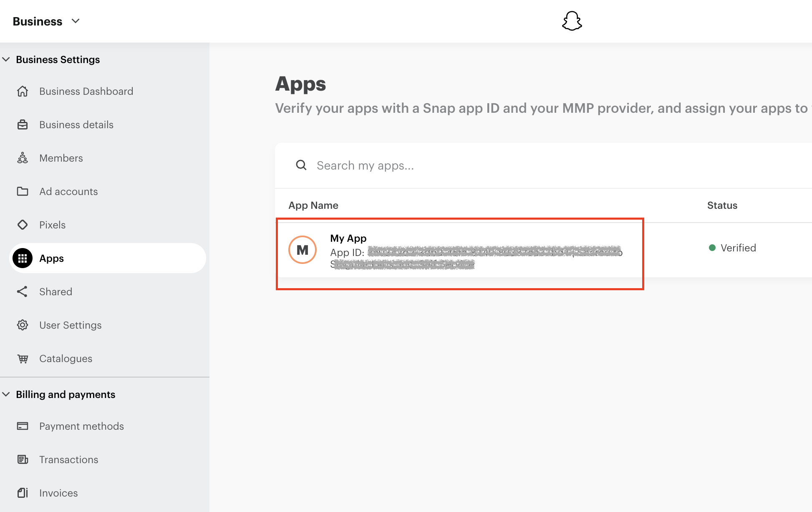Click the Shared share icon

pos(22,291)
